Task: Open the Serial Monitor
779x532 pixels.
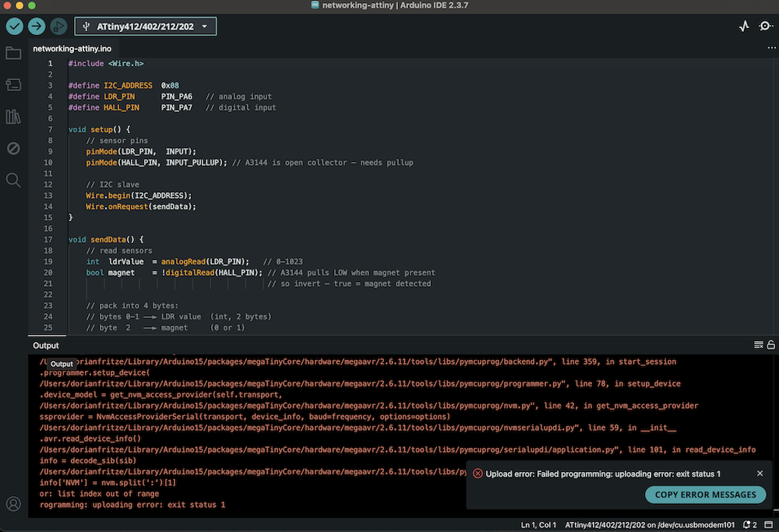Action: (766, 26)
